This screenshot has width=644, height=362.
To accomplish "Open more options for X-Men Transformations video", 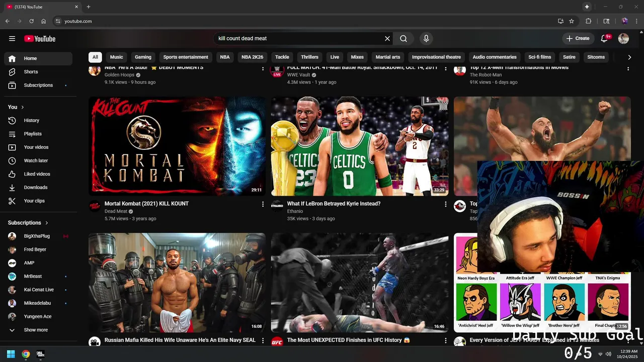I will coord(628,69).
